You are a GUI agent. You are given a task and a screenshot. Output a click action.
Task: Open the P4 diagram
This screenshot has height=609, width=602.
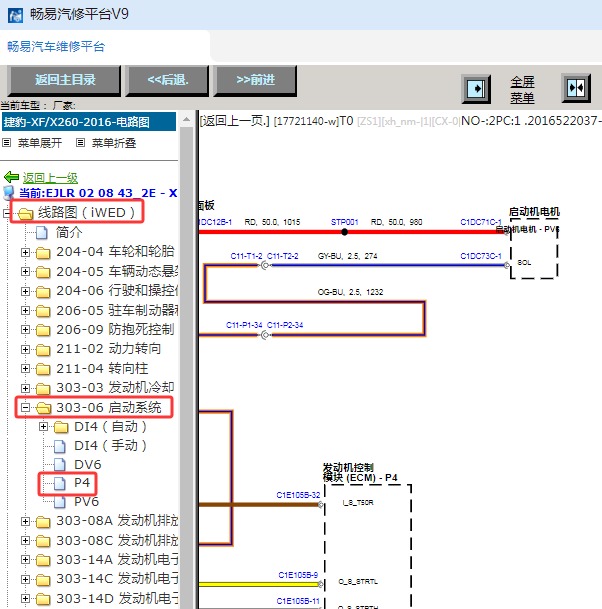click(82, 483)
